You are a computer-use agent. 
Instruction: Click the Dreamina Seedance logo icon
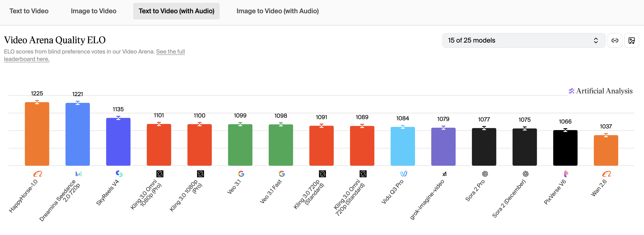79,174
